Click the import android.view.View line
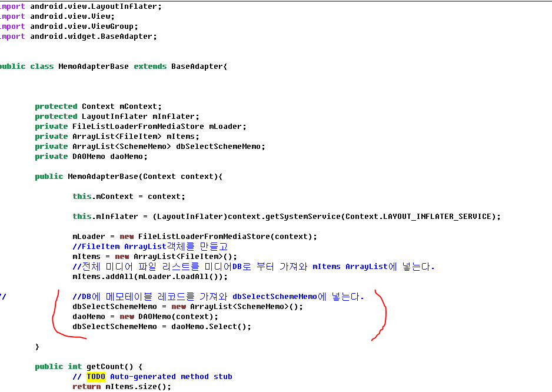This screenshot has width=552, height=392. 57,16
